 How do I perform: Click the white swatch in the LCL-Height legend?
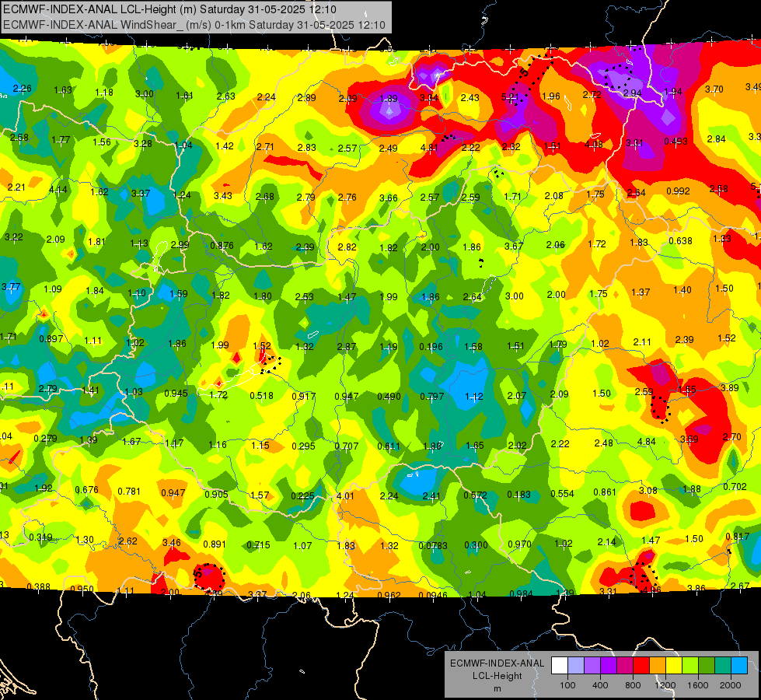[560, 665]
